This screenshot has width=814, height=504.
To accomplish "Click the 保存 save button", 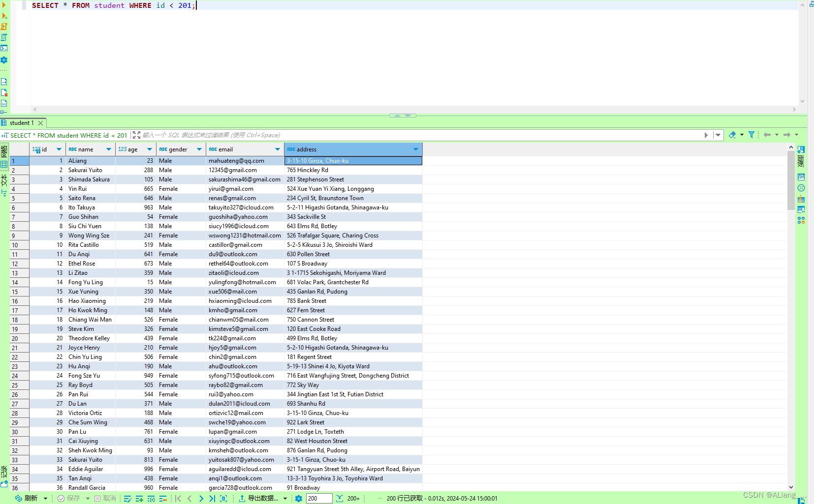I will (x=69, y=499).
